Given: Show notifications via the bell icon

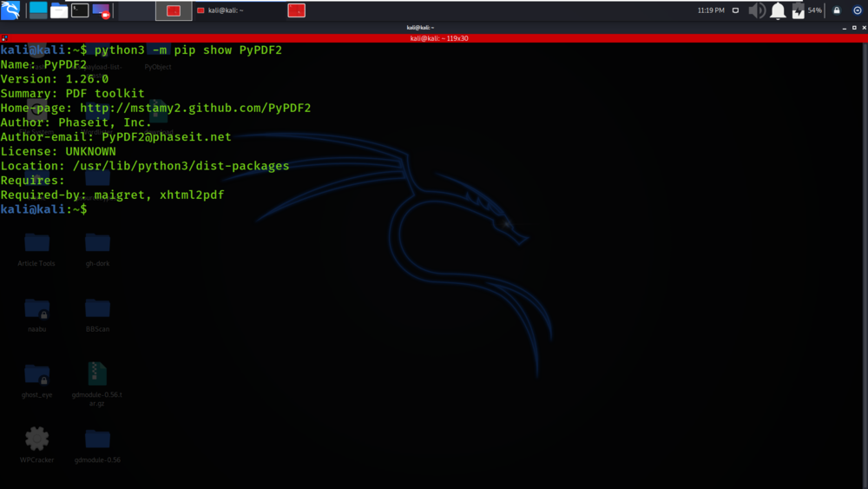Looking at the screenshot, I should coord(778,10).
